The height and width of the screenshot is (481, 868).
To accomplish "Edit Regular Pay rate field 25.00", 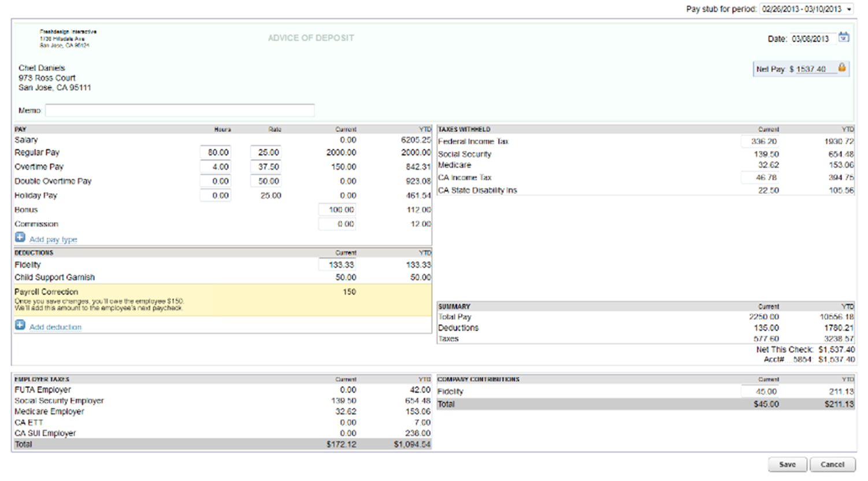I will 266,152.
